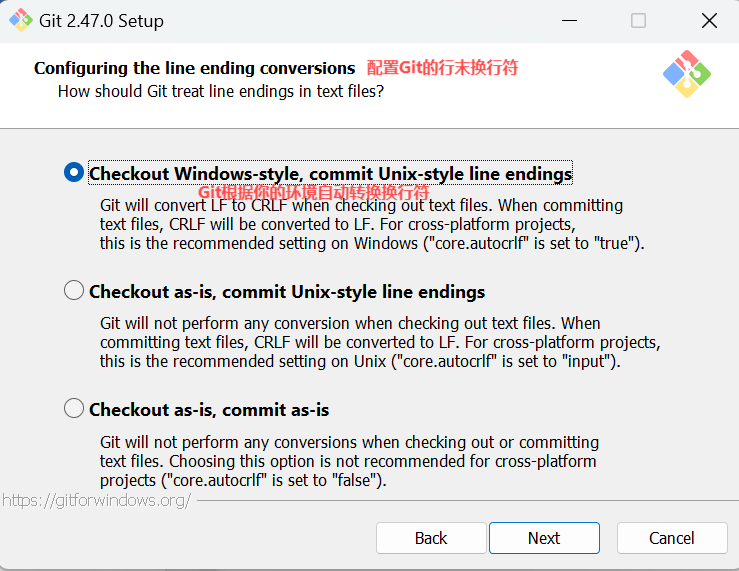The image size is (739, 571).
Task: Minimize the Git Setup window
Action: 569,21
